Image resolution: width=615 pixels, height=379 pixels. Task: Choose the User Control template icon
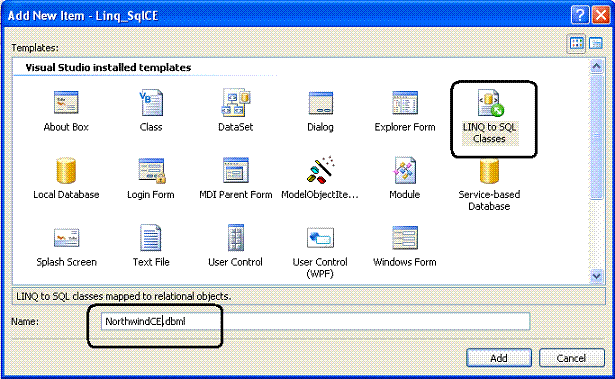(x=236, y=237)
